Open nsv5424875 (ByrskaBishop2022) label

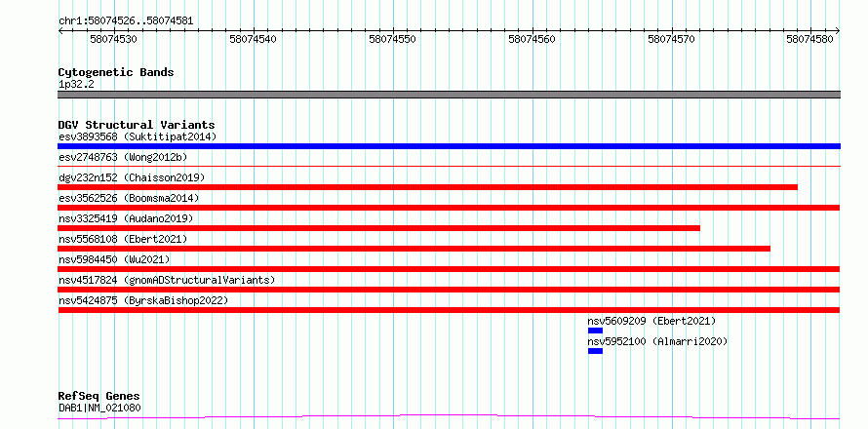coord(143,300)
